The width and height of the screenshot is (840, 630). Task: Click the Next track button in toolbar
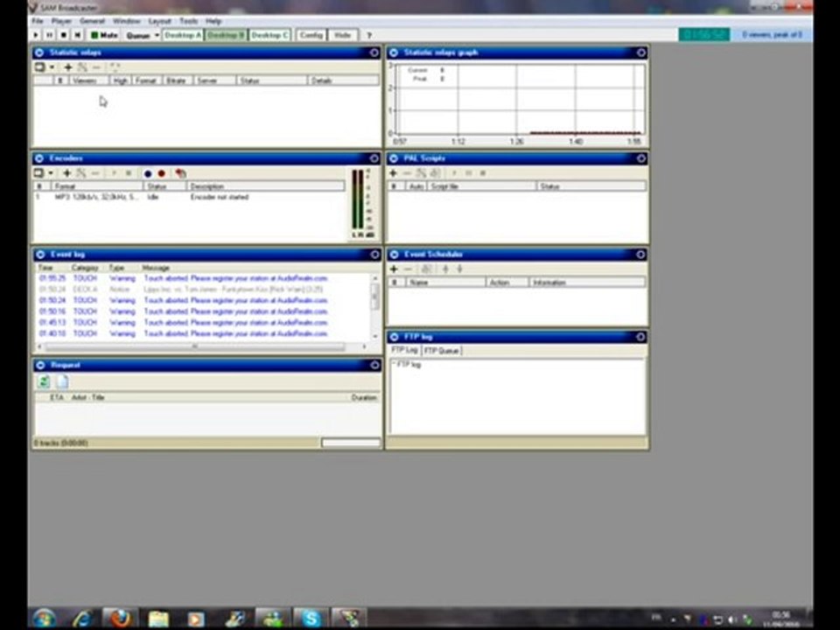[77, 35]
